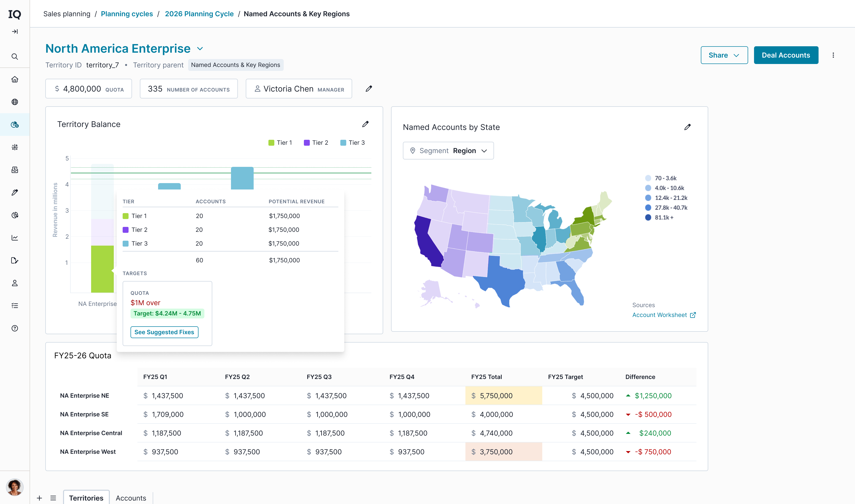
Task: Open Segment Region dropdown
Action: 448,151
